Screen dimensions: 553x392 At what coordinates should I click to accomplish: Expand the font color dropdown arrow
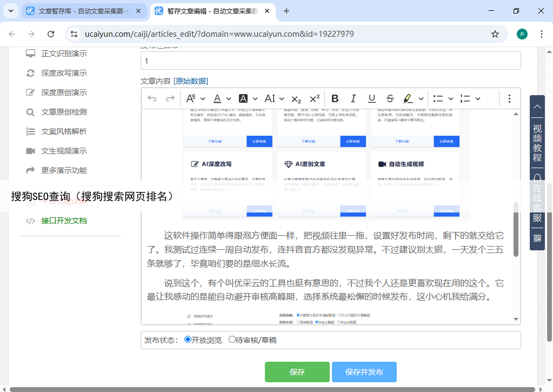tap(229, 98)
